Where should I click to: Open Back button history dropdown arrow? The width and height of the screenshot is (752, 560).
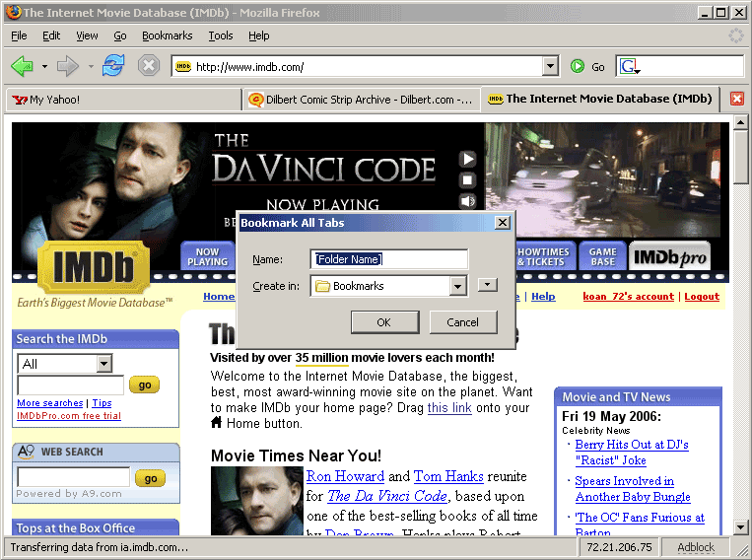[x=44, y=66]
